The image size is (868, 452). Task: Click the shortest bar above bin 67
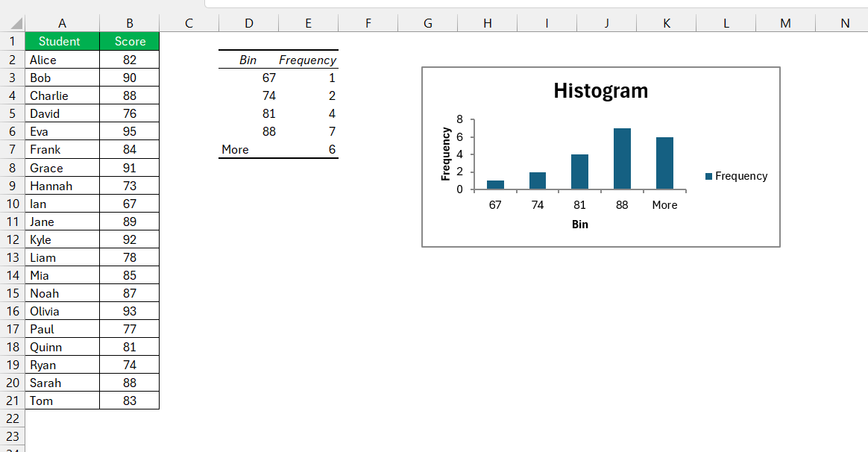click(x=494, y=183)
